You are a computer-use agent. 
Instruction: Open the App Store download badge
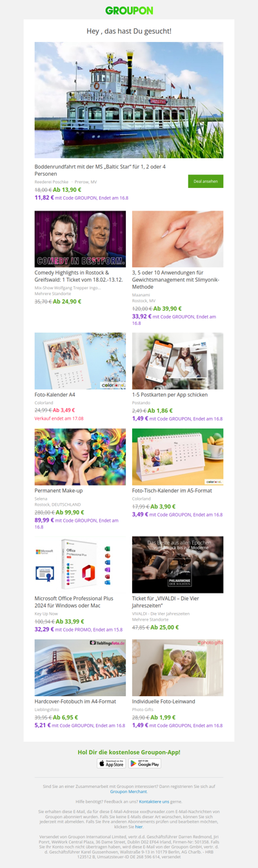coord(112,763)
